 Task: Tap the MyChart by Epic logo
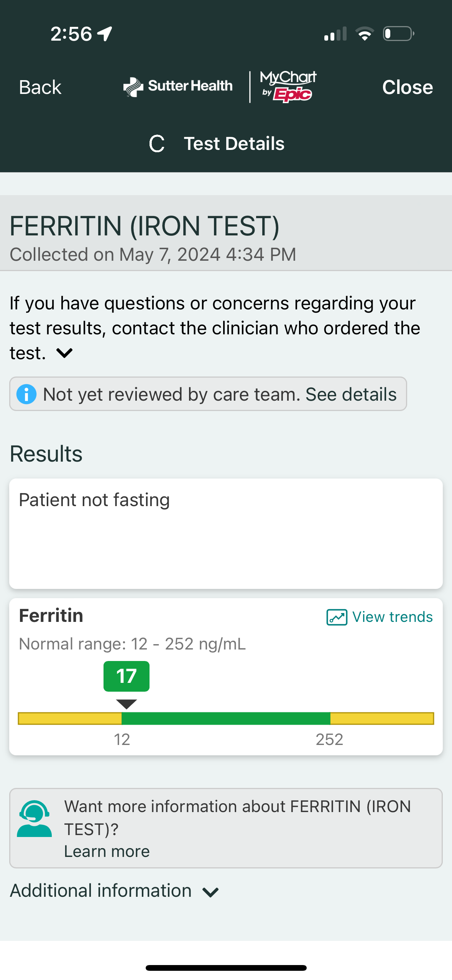point(288,87)
